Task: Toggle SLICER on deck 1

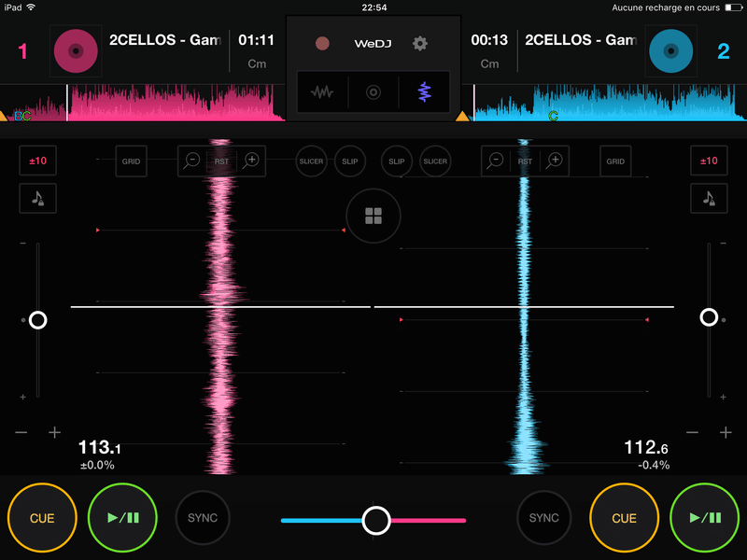Action: tap(311, 161)
